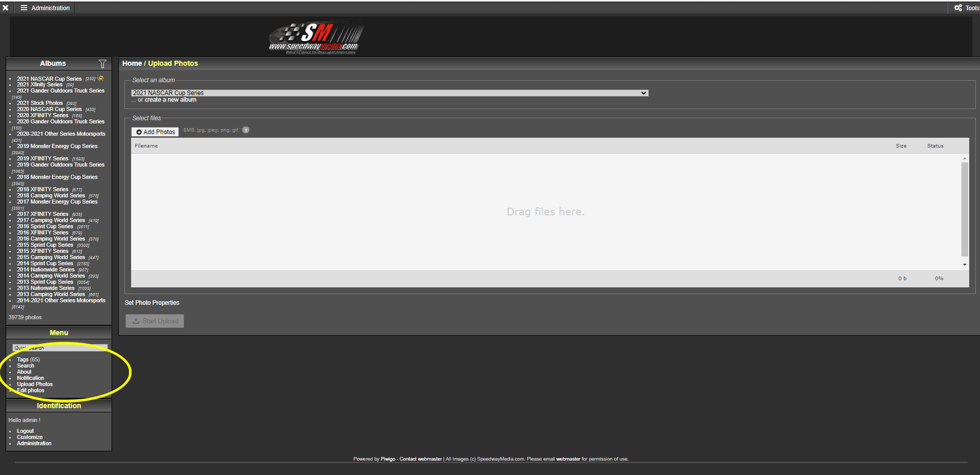The width and height of the screenshot is (980, 475).
Task: Open the Administration hamburger menu
Action: tap(45, 8)
